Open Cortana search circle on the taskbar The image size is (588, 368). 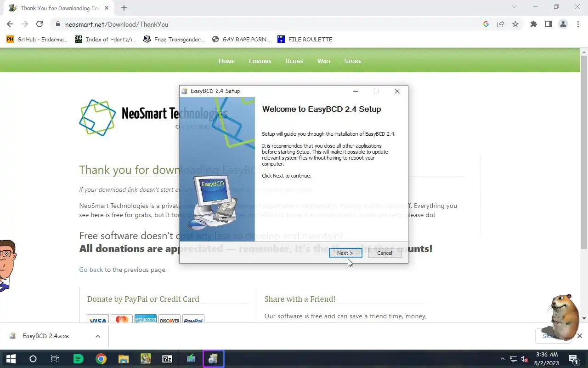pyautogui.click(x=33, y=359)
